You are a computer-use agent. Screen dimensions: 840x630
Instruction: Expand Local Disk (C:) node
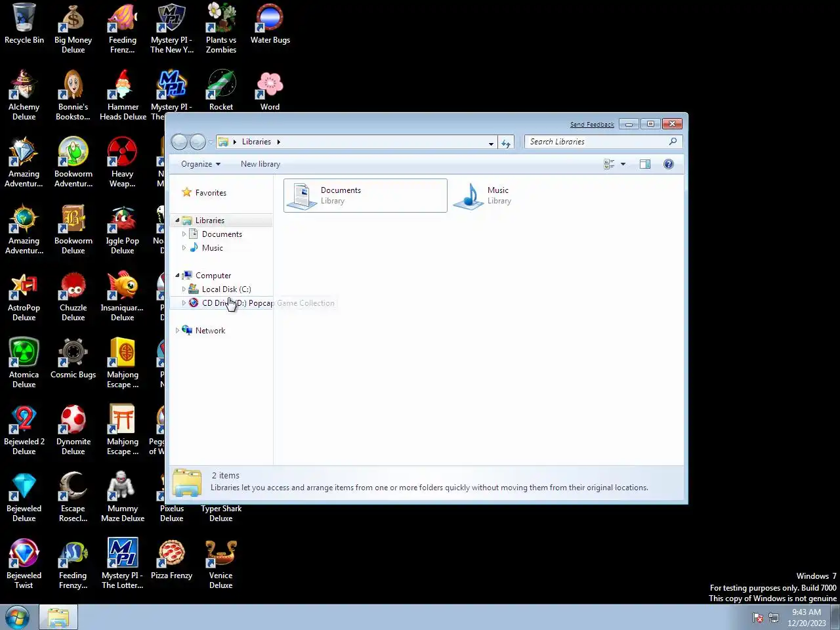pyautogui.click(x=184, y=289)
